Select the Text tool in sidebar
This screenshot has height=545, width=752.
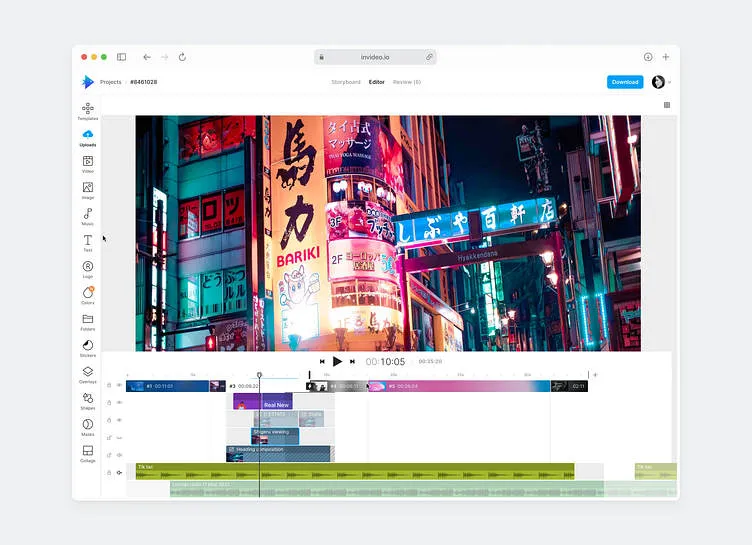[x=88, y=243]
